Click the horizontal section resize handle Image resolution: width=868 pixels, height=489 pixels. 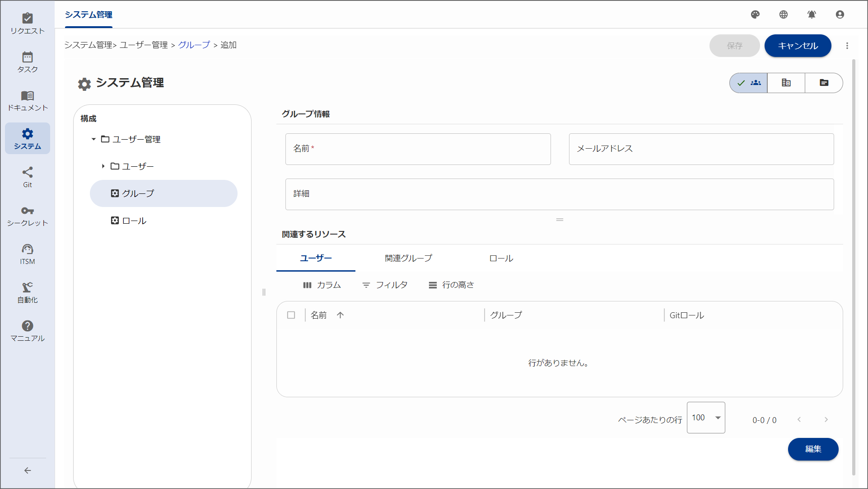560,220
